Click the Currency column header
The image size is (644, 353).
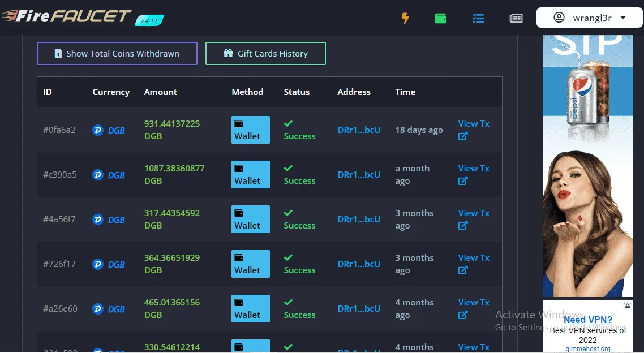(111, 92)
